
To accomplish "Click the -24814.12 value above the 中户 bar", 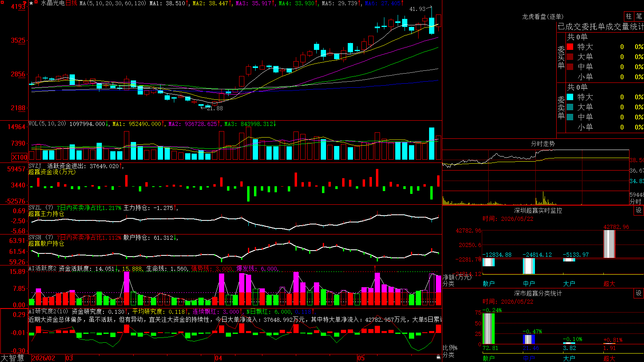I will (x=537, y=255).
